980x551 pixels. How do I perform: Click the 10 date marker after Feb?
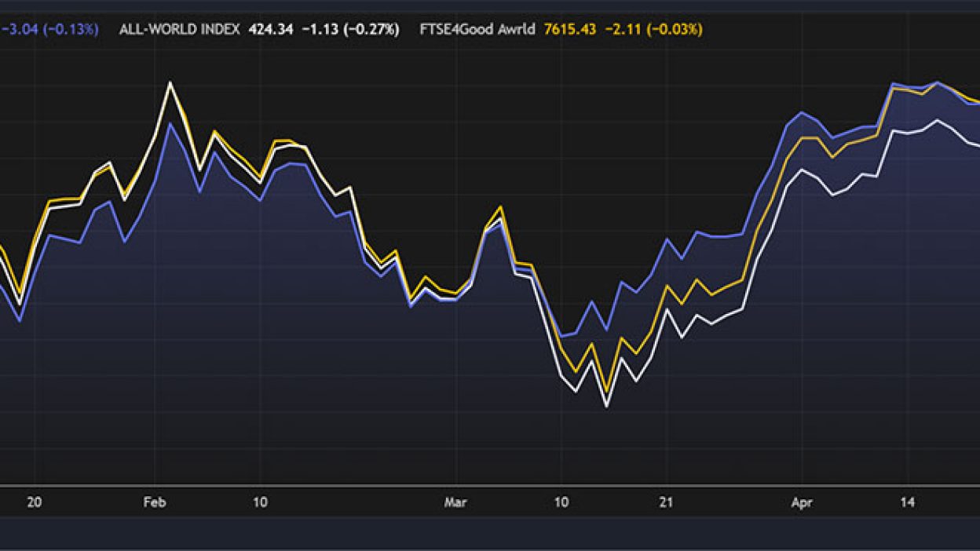click(261, 502)
